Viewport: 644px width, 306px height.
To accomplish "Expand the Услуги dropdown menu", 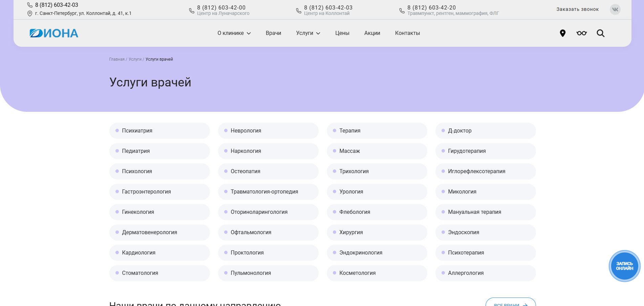I will [308, 33].
